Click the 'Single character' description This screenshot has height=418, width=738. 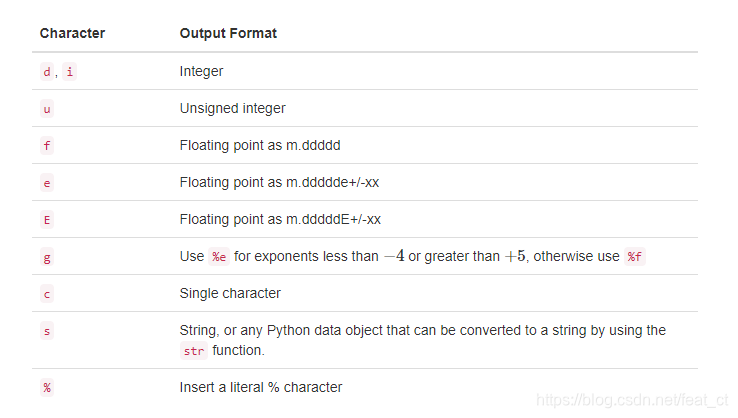[230, 293]
